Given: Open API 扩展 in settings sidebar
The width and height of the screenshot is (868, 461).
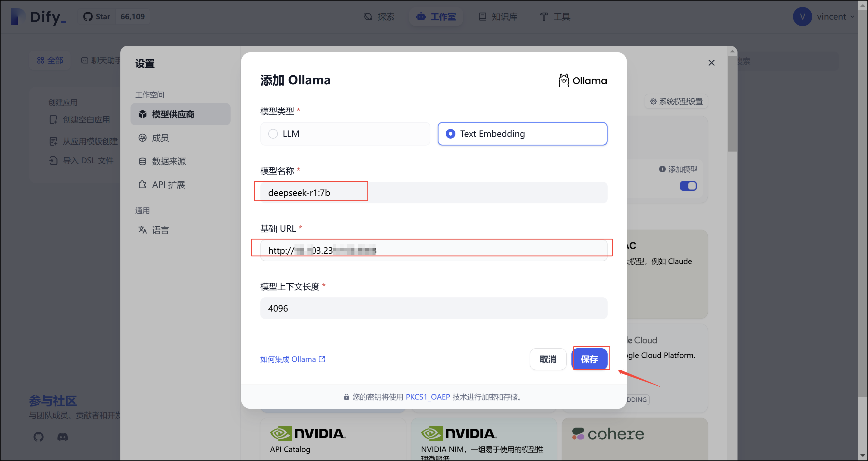Looking at the screenshot, I should (x=181, y=185).
